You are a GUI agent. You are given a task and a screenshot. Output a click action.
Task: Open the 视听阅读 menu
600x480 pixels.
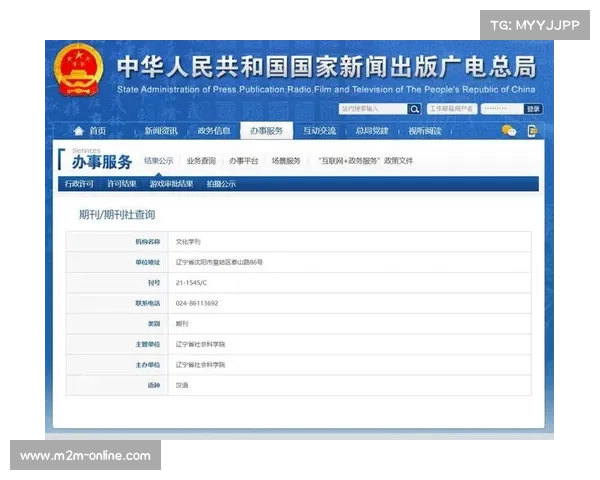tap(425, 131)
